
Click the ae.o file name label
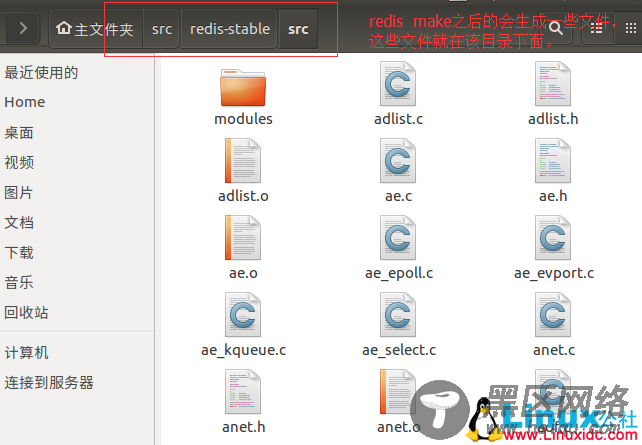point(243,273)
